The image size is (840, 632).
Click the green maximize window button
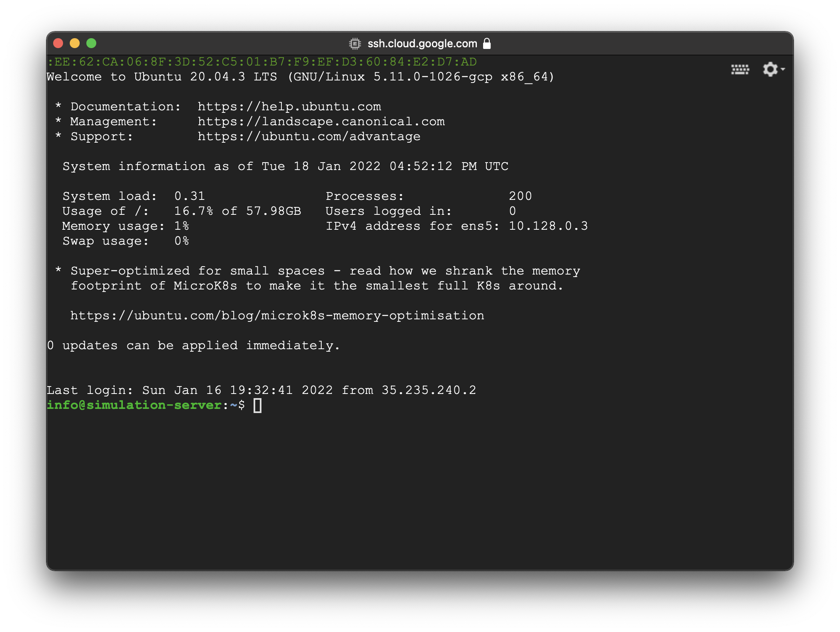[x=91, y=43]
